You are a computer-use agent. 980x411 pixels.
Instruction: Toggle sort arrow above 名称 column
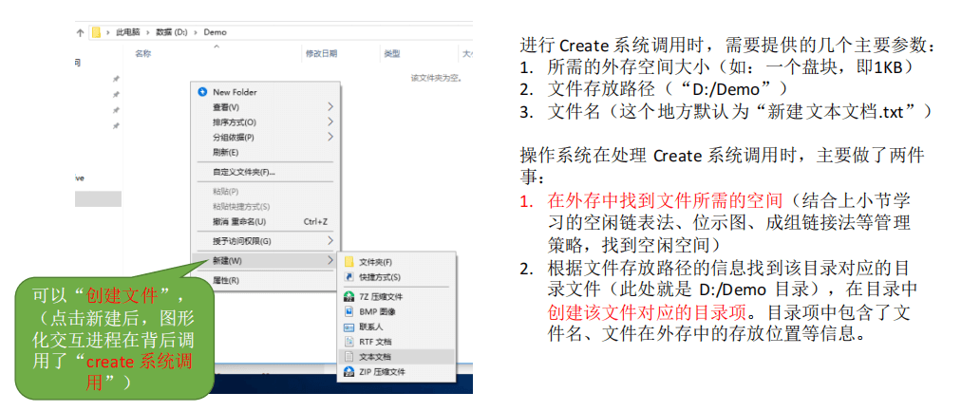(217, 47)
